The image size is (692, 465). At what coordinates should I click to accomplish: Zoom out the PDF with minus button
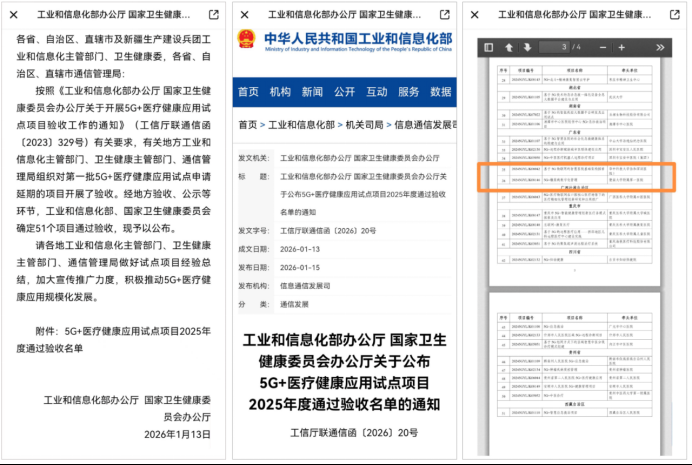pyautogui.click(x=603, y=47)
